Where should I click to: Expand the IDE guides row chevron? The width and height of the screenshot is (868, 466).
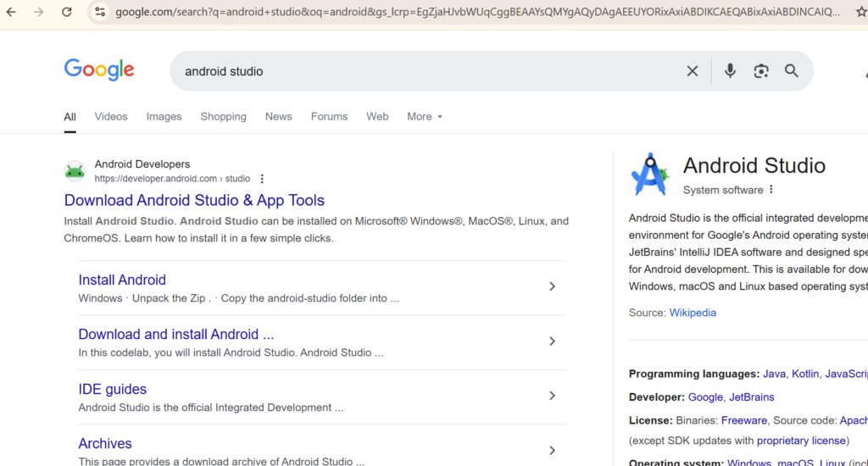tap(552, 396)
